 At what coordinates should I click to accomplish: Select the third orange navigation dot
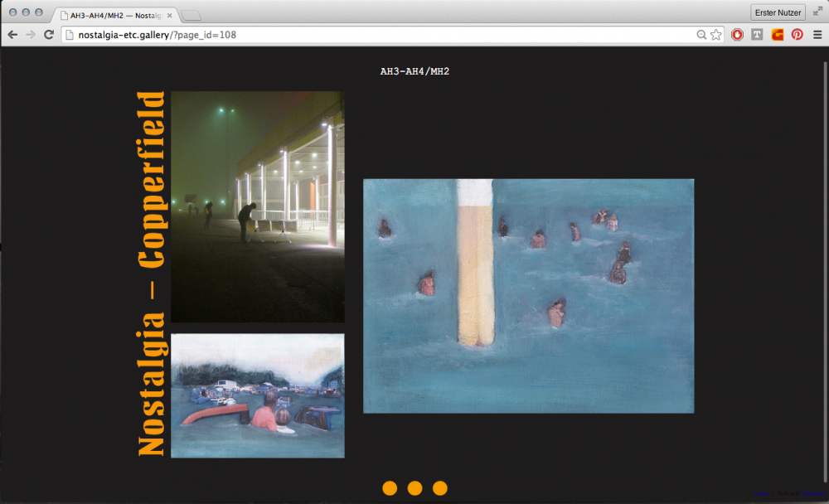pos(440,488)
